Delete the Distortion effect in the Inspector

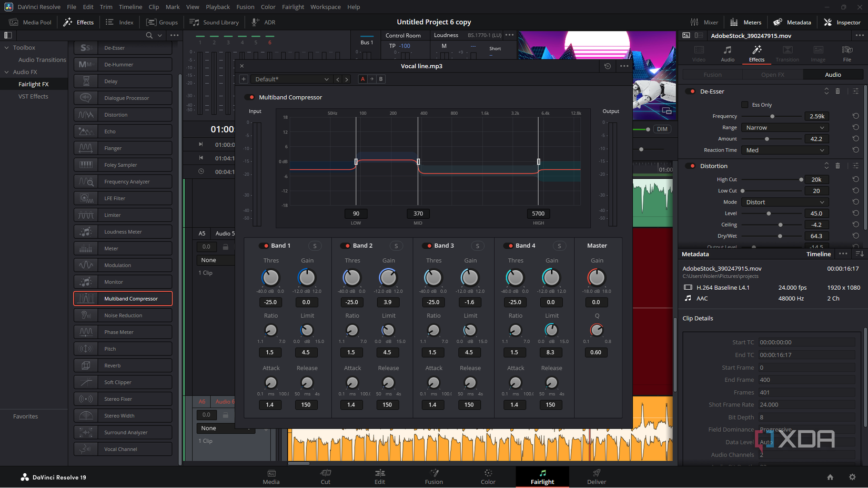pyautogui.click(x=839, y=166)
